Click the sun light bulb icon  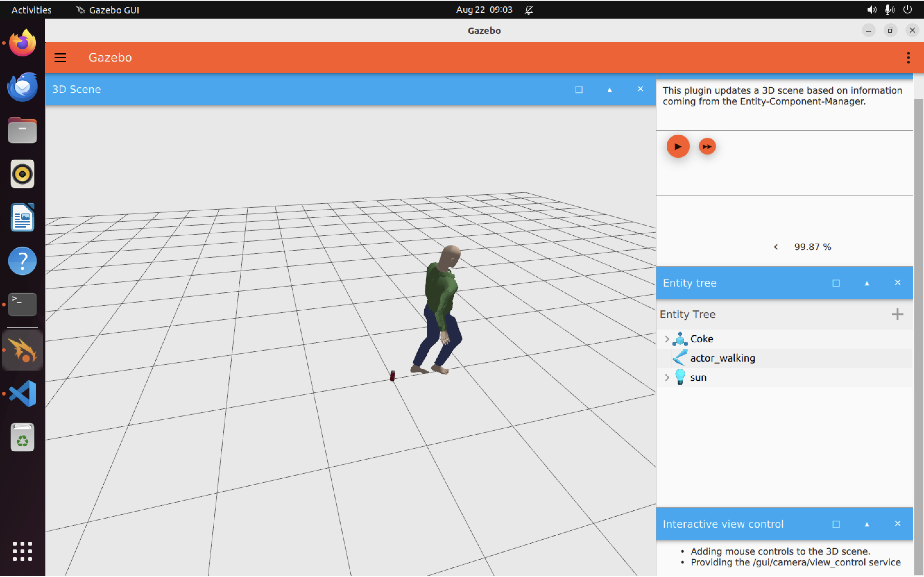680,377
